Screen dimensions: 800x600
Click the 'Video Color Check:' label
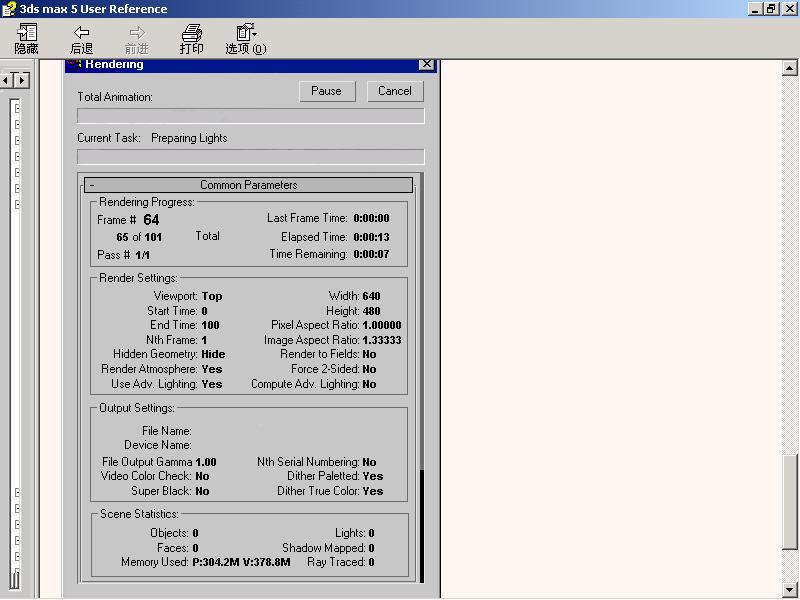pyautogui.click(x=146, y=476)
